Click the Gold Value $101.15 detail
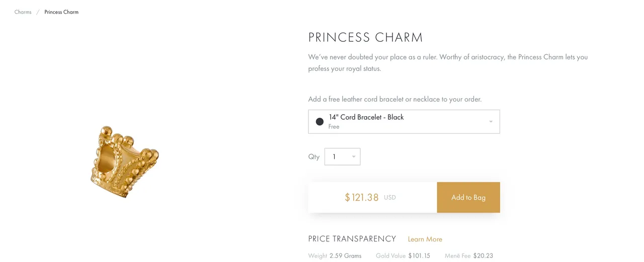 pyautogui.click(x=403, y=256)
